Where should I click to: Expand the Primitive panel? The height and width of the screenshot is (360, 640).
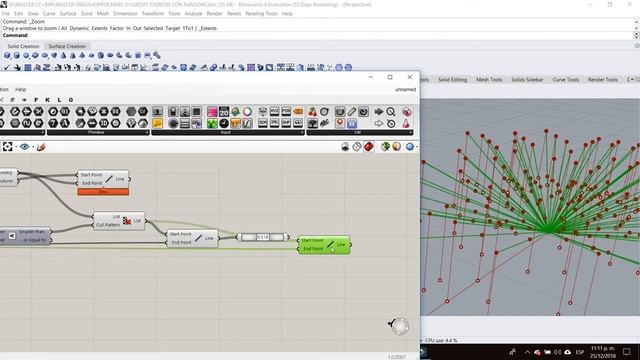click(x=97, y=132)
